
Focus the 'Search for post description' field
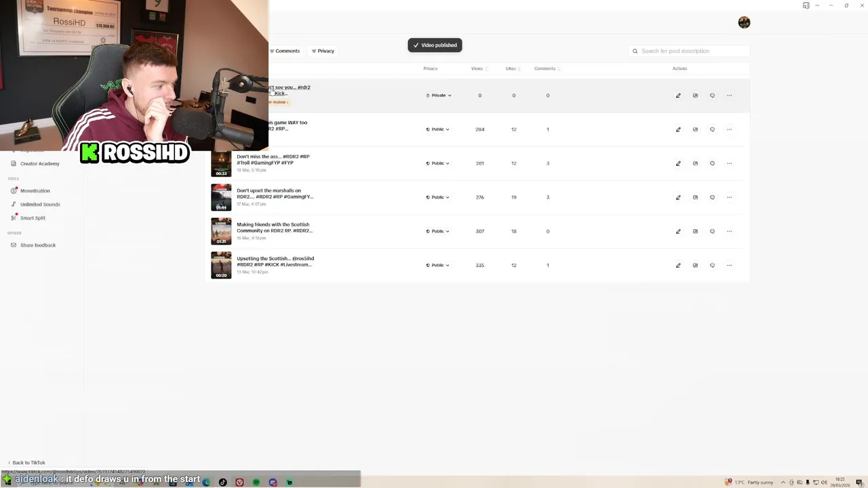coord(688,51)
